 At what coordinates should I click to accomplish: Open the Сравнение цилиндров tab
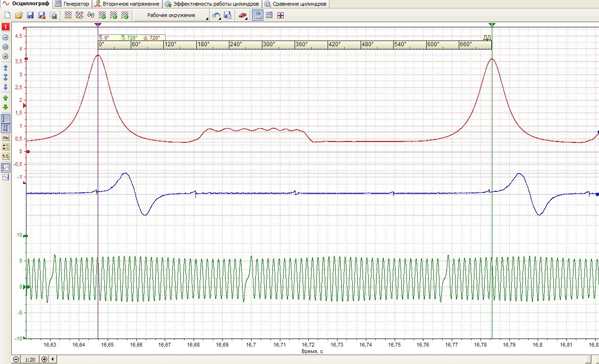click(x=296, y=4)
